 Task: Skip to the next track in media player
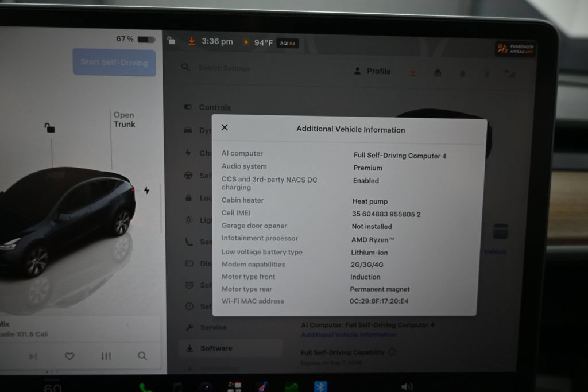click(33, 356)
